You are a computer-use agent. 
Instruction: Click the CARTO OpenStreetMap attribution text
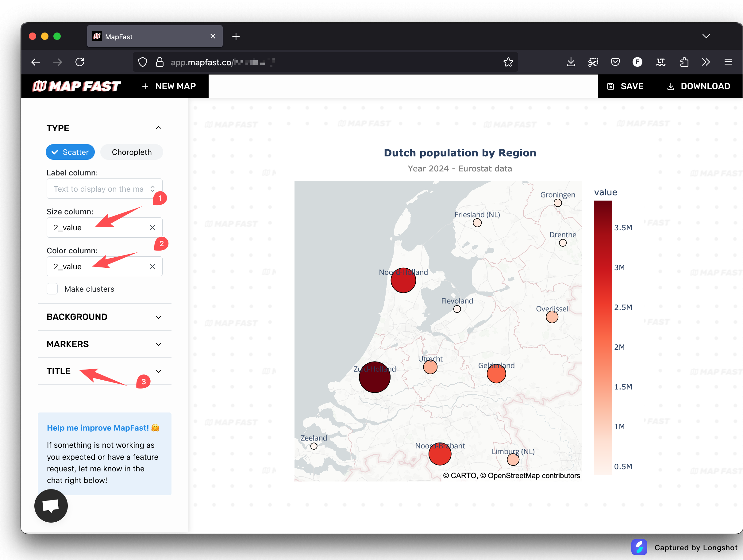[x=512, y=475]
